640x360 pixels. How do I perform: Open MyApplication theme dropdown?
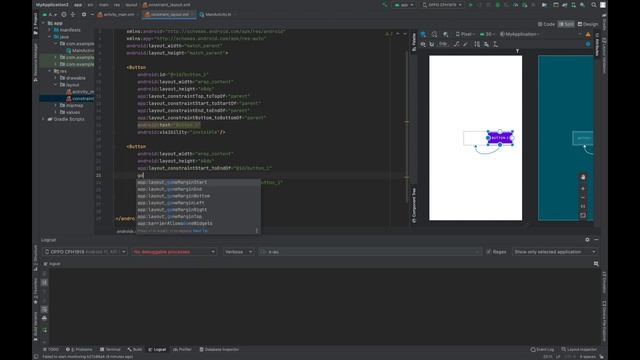coord(519,34)
